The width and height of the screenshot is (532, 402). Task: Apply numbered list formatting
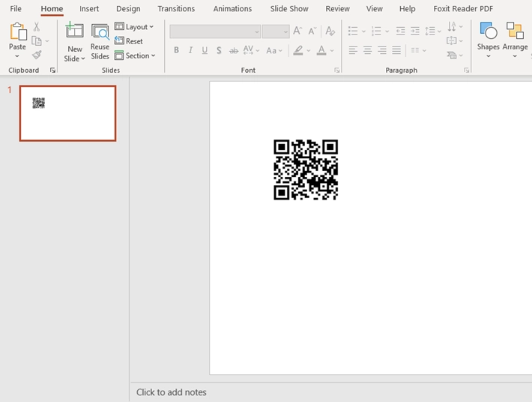coord(376,31)
